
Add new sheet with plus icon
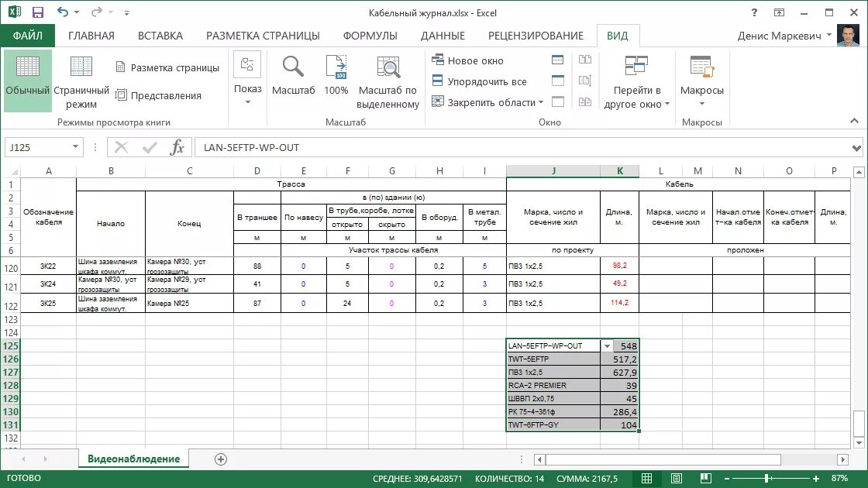[221, 459]
